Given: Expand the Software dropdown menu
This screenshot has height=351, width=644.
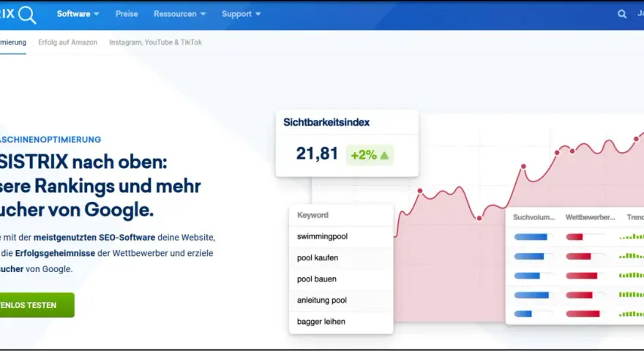Looking at the screenshot, I should click(78, 14).
